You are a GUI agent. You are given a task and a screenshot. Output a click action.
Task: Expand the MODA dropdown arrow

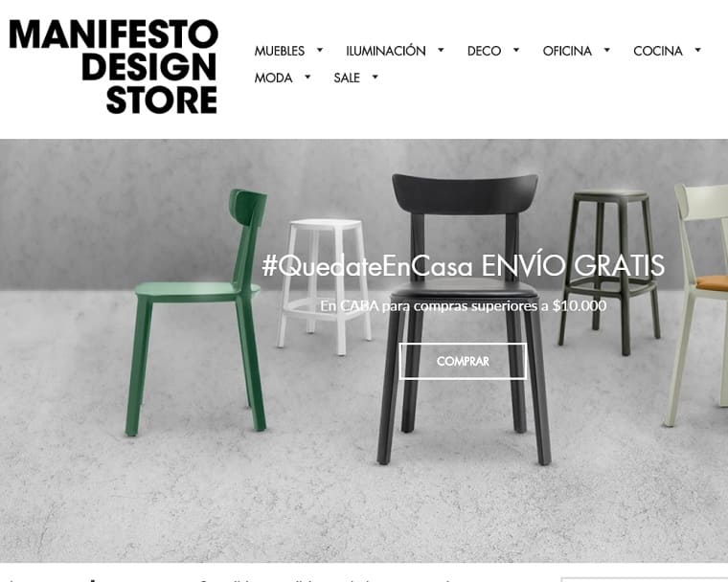click(x=307, y=77)
